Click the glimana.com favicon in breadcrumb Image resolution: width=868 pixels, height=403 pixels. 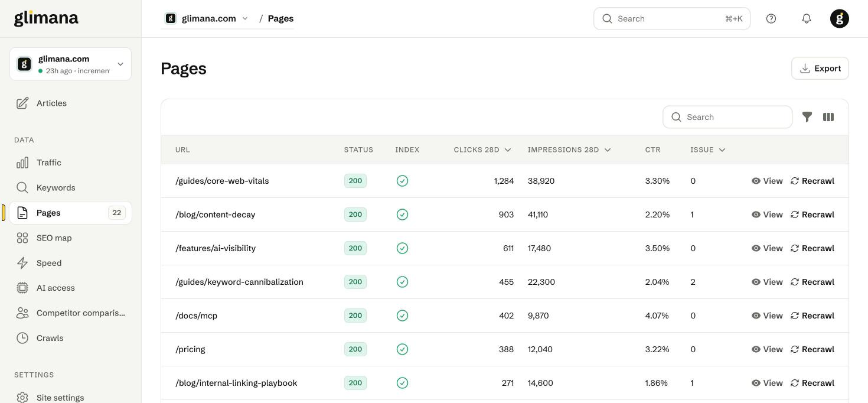[171, 18]
